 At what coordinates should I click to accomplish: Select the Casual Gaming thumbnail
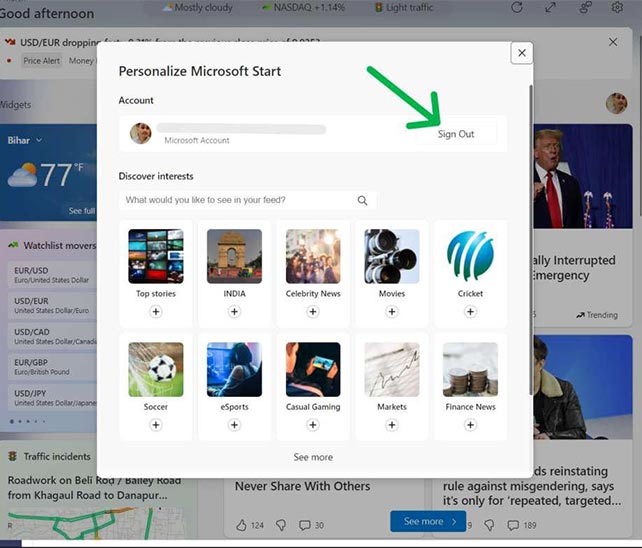pos(313,369)
